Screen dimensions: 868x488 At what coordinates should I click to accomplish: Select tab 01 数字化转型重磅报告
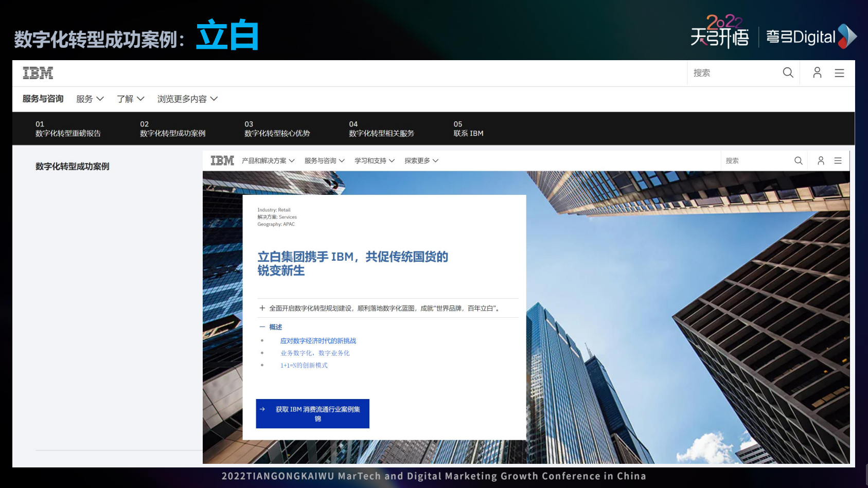[68, 129]
